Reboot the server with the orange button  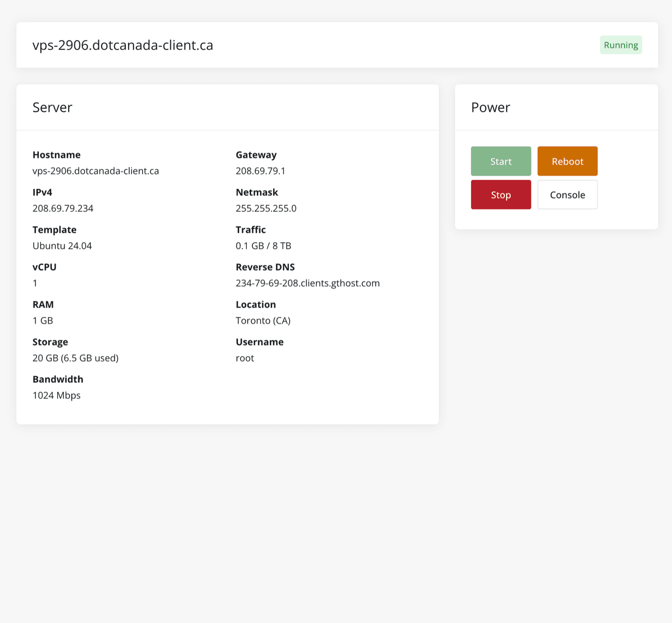(x=567, y=161)
